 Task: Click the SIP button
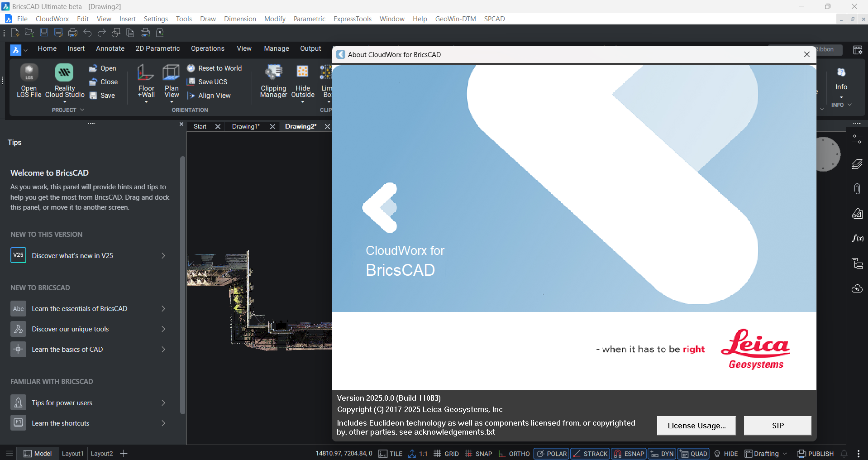(777, 426)
